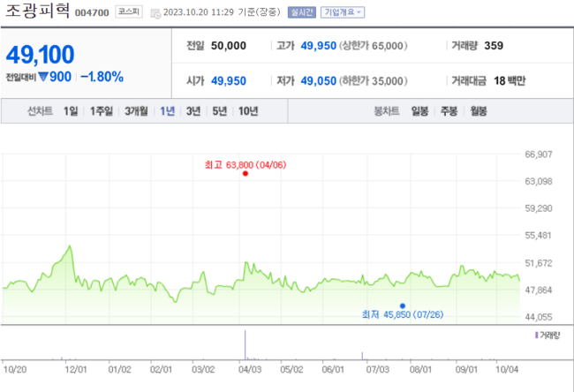Viewport: 574px width, 392px height.
Task: Click the blue 최저 marker dot
Action: [x=403, y=306]
